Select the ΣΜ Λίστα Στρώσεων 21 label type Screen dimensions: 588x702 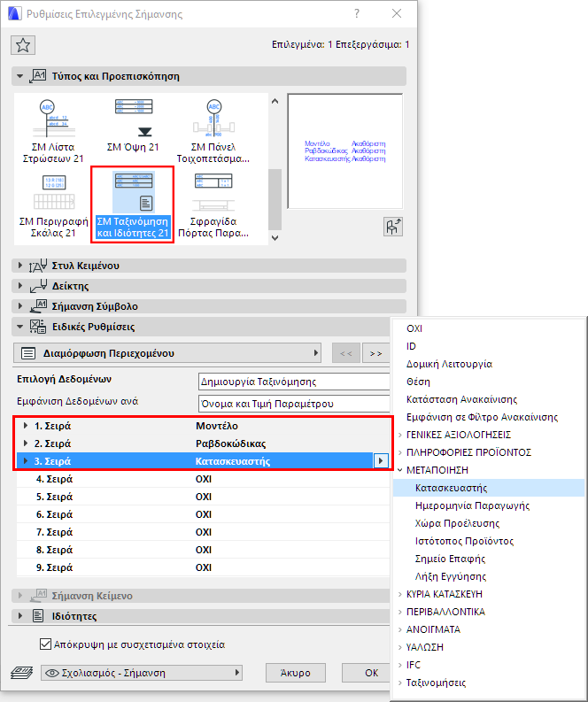(53, 131)
